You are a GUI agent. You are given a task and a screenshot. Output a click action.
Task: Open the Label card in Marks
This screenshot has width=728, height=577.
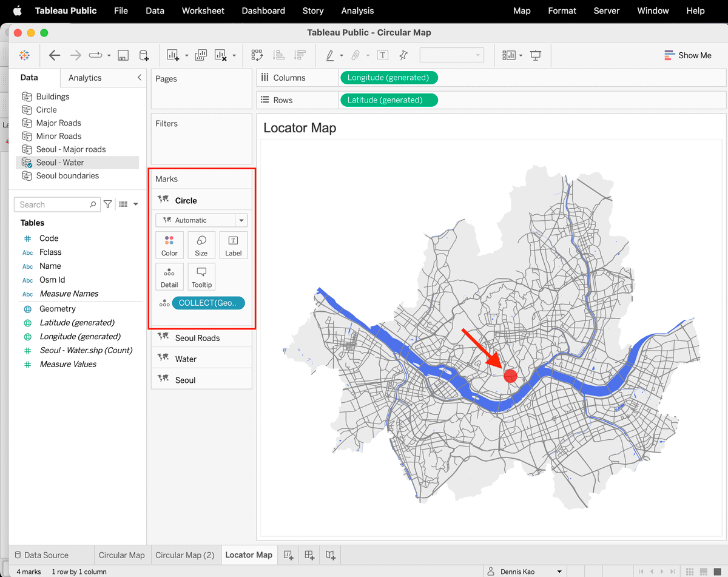234,245
